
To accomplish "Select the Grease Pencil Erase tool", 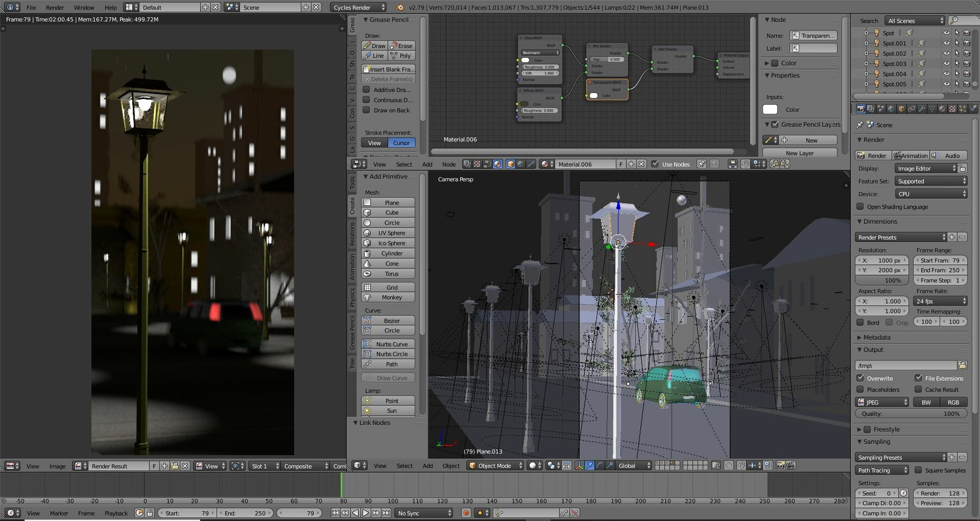I will pyautogui.click(x=402, y=46).
